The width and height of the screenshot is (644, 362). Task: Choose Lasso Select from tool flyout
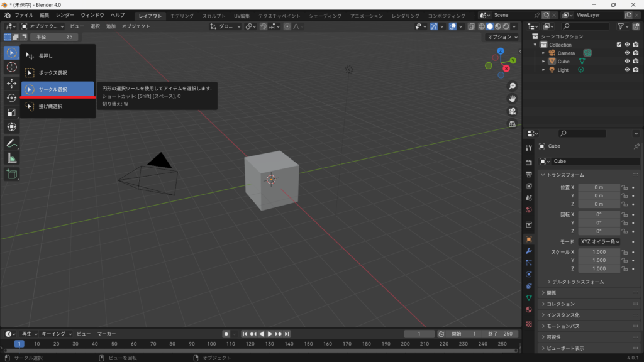[x=58, y=106]
